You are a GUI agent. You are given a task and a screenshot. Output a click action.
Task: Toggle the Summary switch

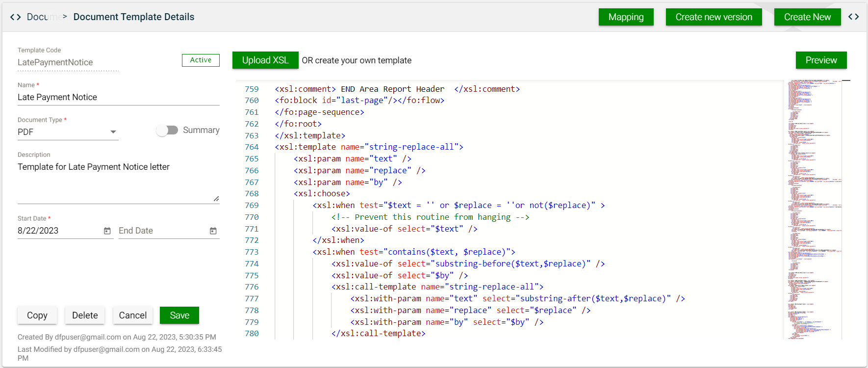[167, 130]
